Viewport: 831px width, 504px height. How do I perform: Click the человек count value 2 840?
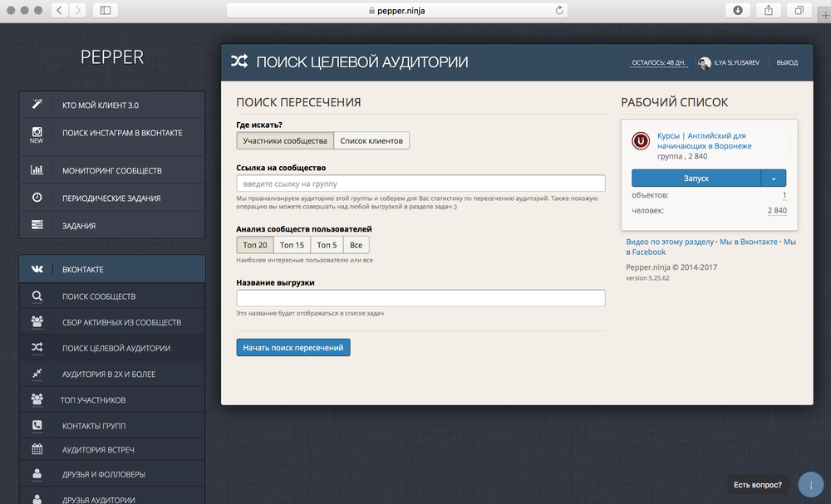point(777,211)
